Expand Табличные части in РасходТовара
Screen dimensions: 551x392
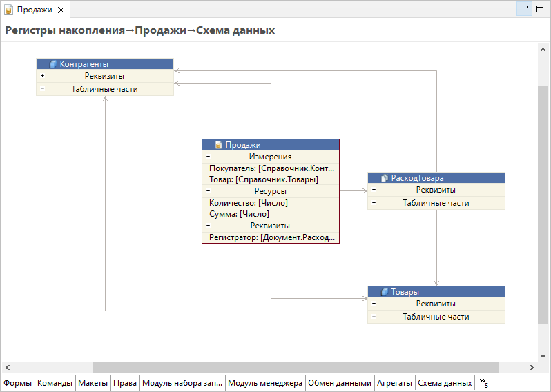[x=374, y=203]
